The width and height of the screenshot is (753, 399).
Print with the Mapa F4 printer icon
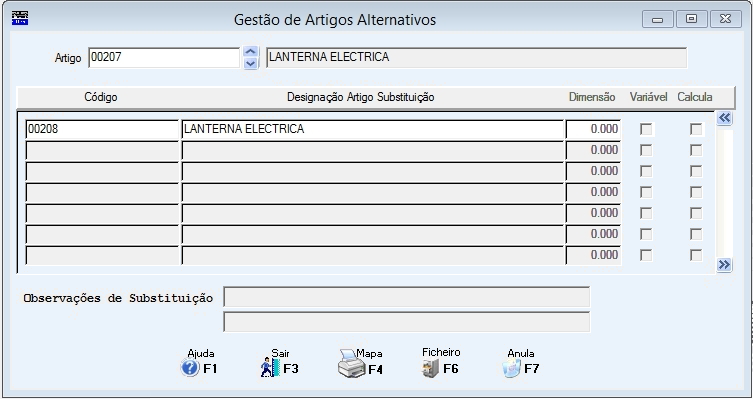tap(352, 364)
